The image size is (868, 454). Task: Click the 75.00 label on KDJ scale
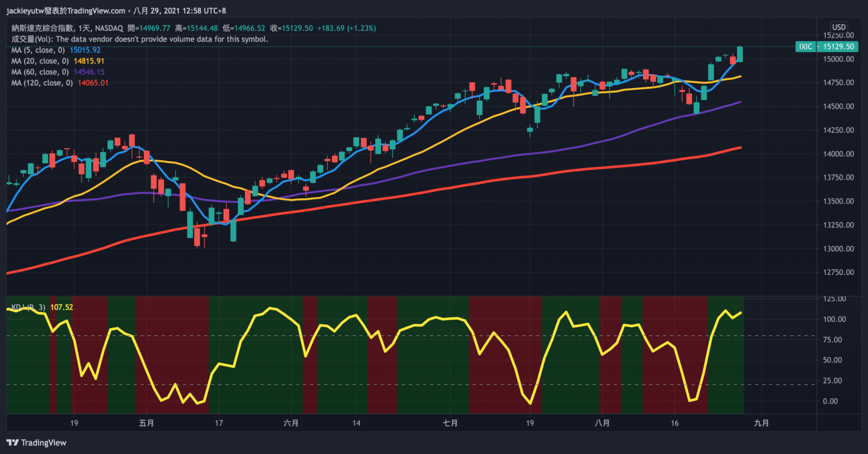point(833,340)
